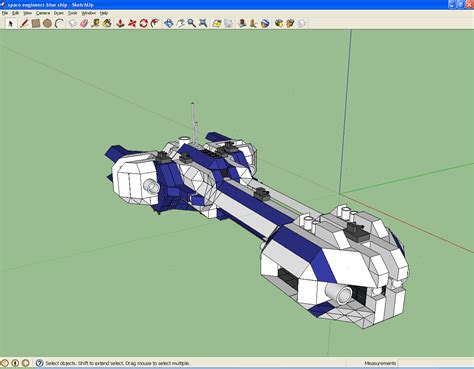Open the Edit menu

[15, 13]
